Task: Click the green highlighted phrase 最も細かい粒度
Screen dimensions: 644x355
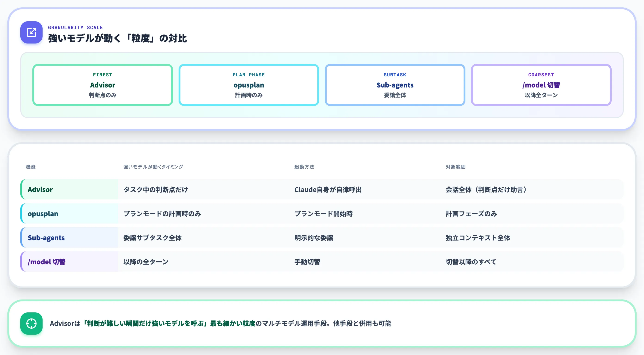Action: (x=232, y=323)
